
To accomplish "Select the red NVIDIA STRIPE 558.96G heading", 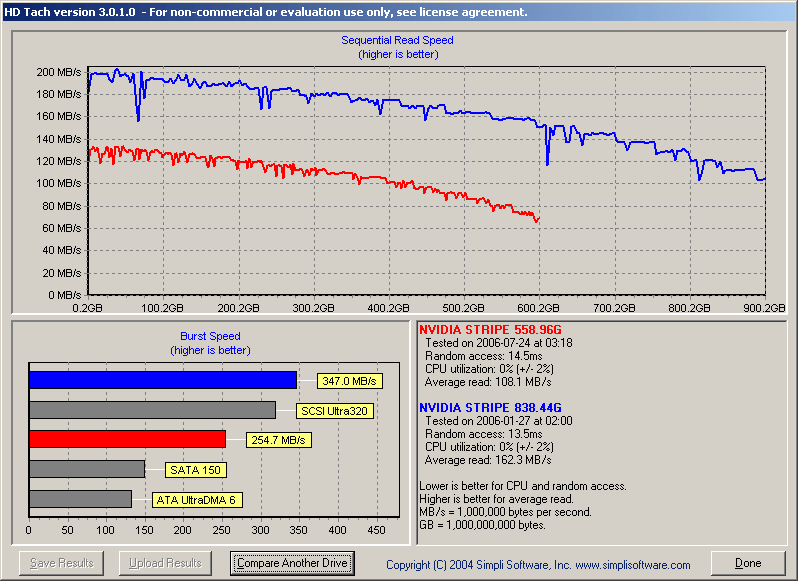I will click(x=490, y=330).
